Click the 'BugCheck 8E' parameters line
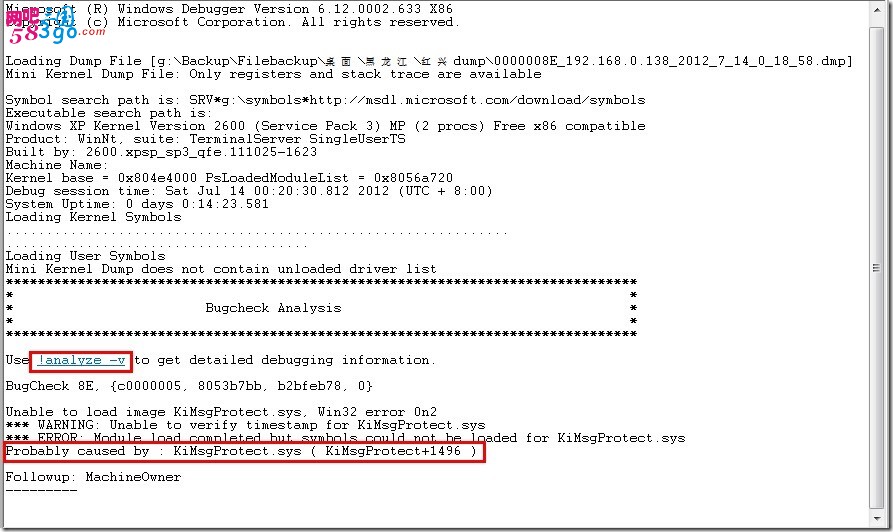The image size is (893, 532). pos(189,386)
